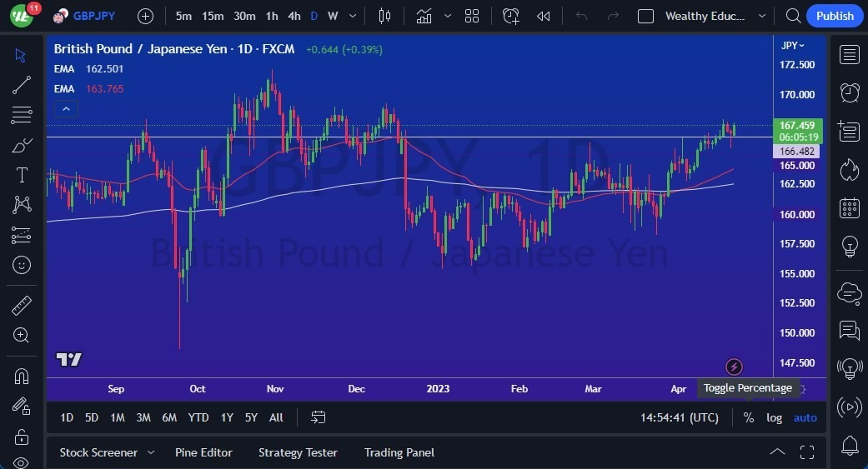Open the ideas stream panel
The image size is (868, 469).
point(849,369)
